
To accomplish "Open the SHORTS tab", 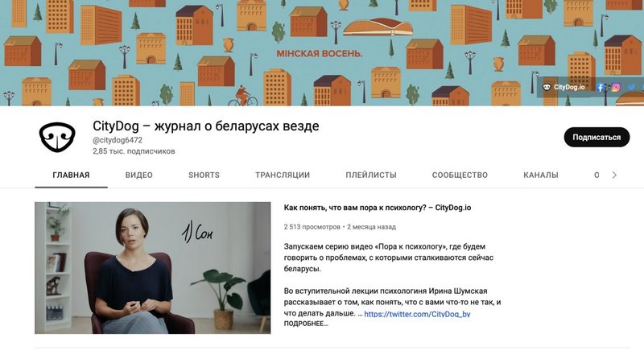I will click(x=204, y=175).
